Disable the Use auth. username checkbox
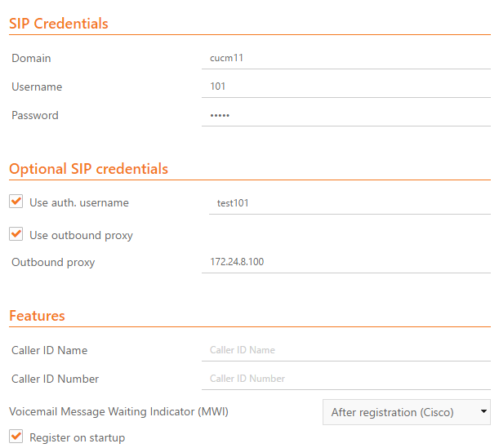Viewport: 499px width, 448px height. (x=16, y=202)
